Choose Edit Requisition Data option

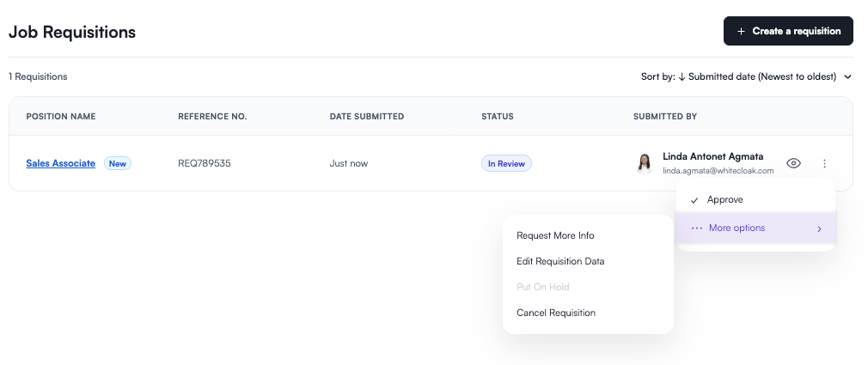click(560, 261)
